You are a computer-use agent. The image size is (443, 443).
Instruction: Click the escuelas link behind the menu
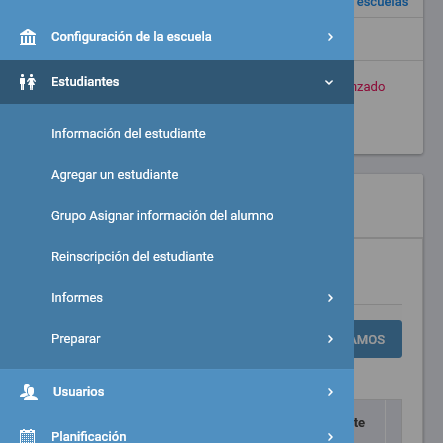[382, 3]
